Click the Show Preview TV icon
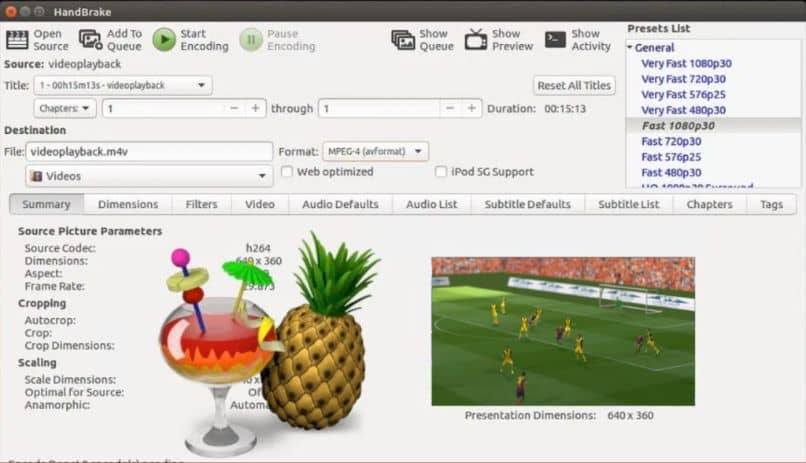 (476, 40)
